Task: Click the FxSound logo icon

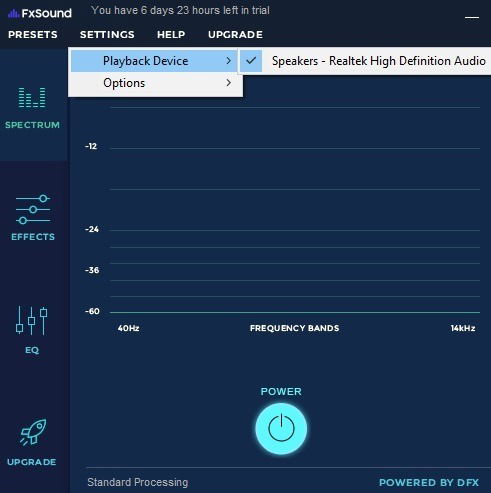Action: point(13,13)
